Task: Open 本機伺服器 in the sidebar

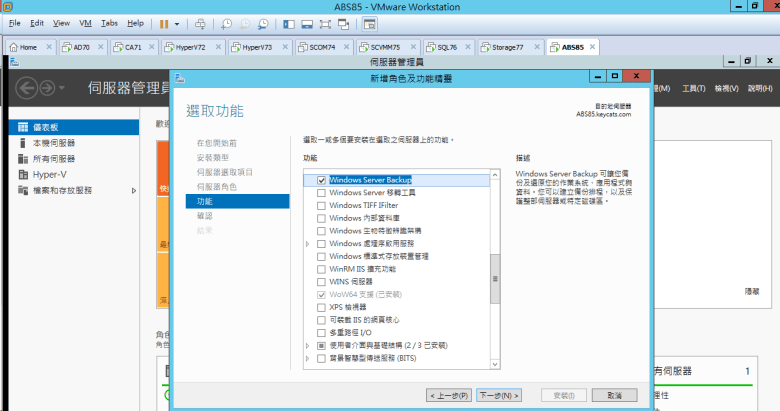Action: (x=53, y=143)
